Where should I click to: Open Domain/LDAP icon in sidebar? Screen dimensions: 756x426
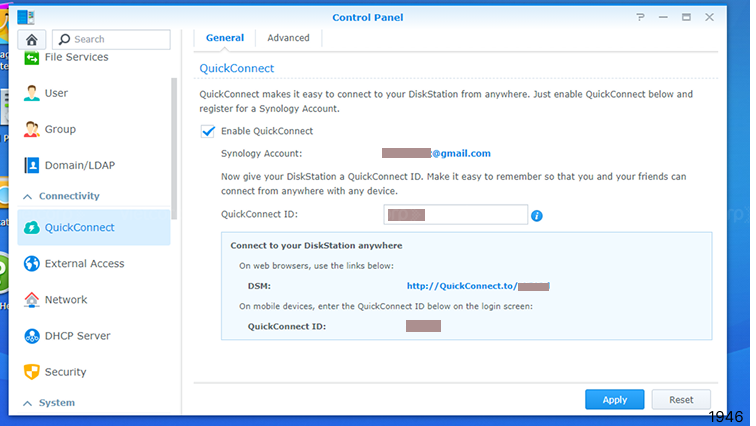32,165
